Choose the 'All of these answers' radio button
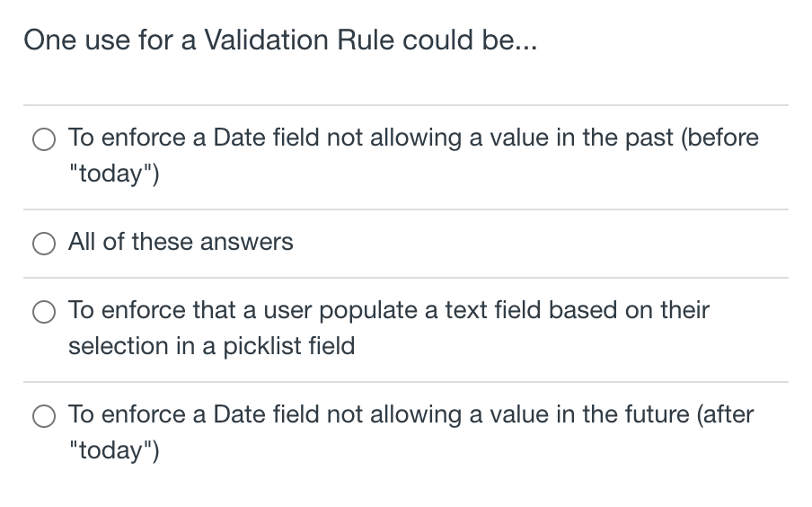The height and width of the screenshot is (507, 812). pyautogui.click(x=44, y=243)
